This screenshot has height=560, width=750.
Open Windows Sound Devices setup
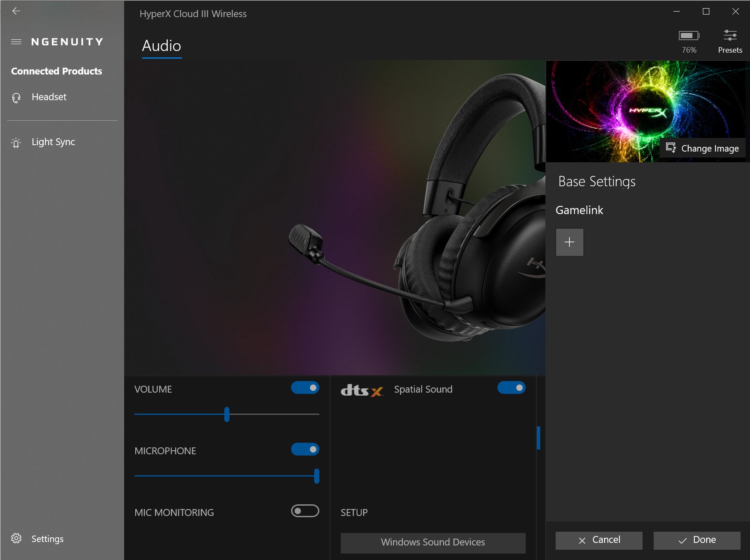[432, 542]
